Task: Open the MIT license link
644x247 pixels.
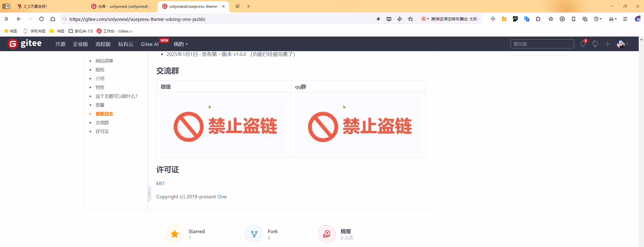Action: click(160, 183)
